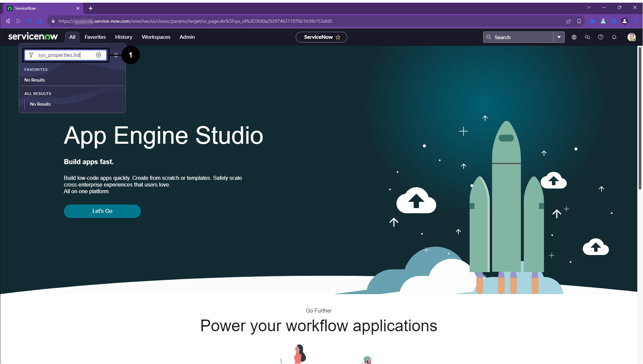
Task: Open the help question mark icon
Action: point(601,37)
